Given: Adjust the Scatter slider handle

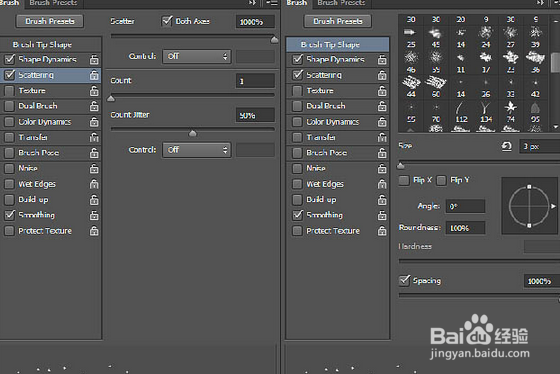Looking at the screenshot, I should pyautogui.click(x=274, y=40).
